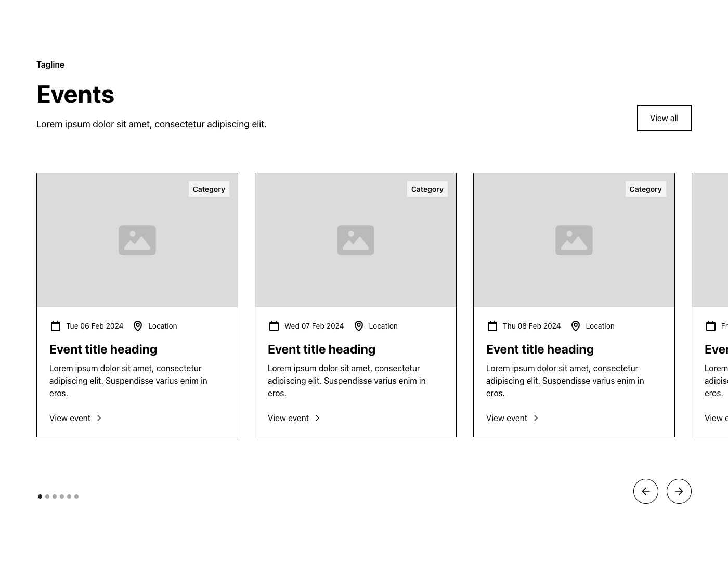Click the location pin icon in the Thu 08 Feb card
The height and width of the screenshot is (562, 728).
(576, 326)
